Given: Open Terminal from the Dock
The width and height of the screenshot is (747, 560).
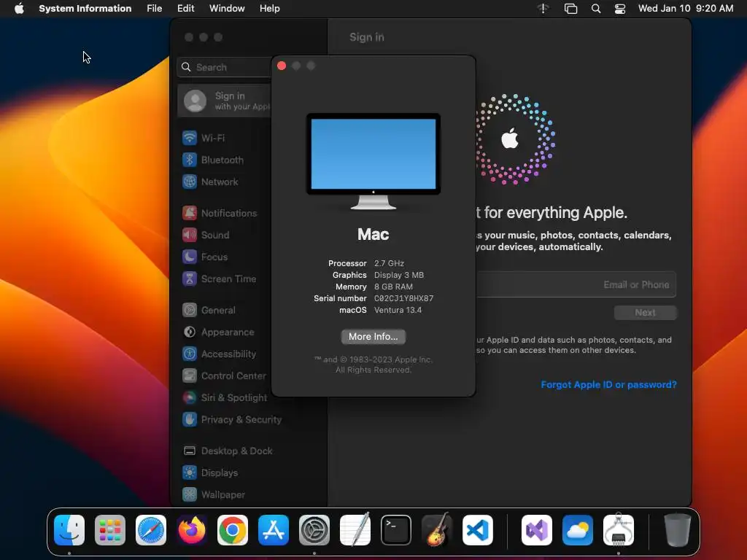Looking at the screenshot, I should click(x=396, y=530).
